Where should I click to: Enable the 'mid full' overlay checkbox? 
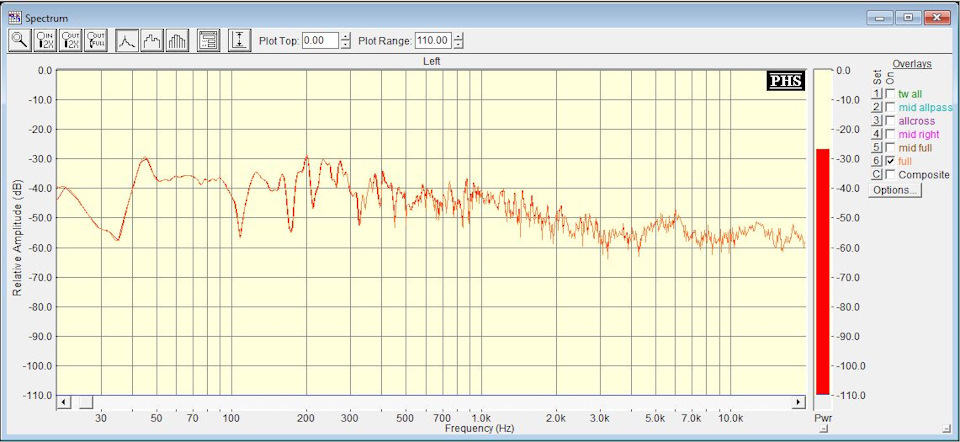[x=890, y=148]
